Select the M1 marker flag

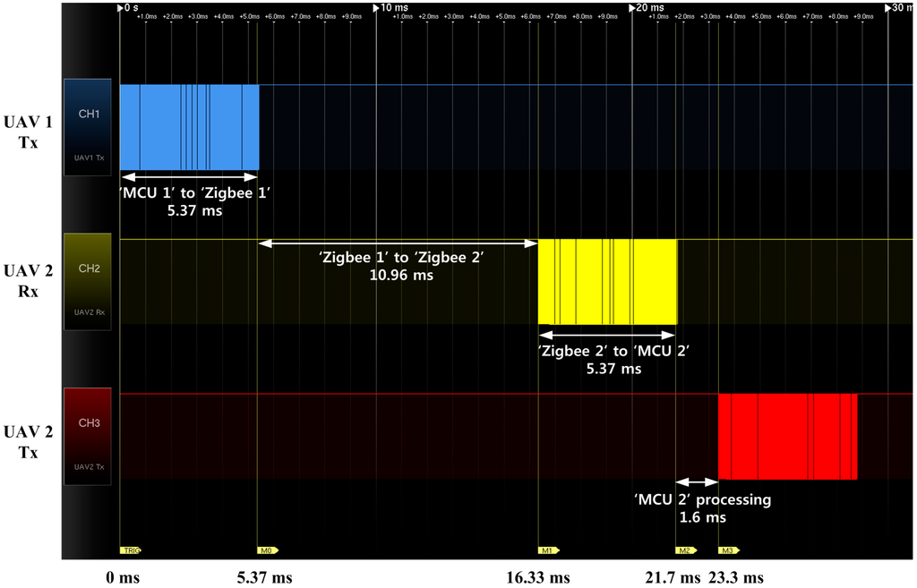(549, 550)
